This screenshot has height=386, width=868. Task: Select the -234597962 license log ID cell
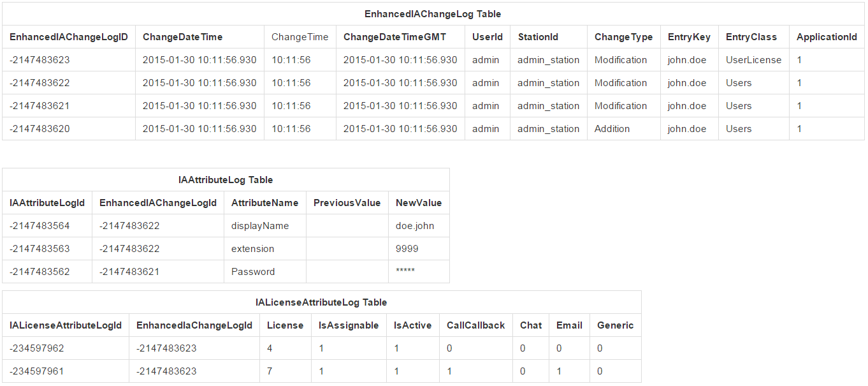[37, 348]
